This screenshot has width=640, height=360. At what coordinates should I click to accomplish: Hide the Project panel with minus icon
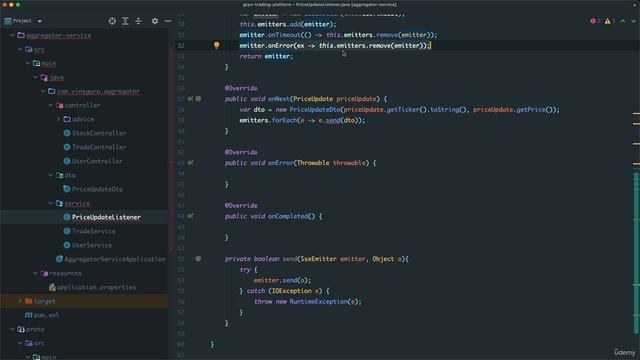pos(168,21)
